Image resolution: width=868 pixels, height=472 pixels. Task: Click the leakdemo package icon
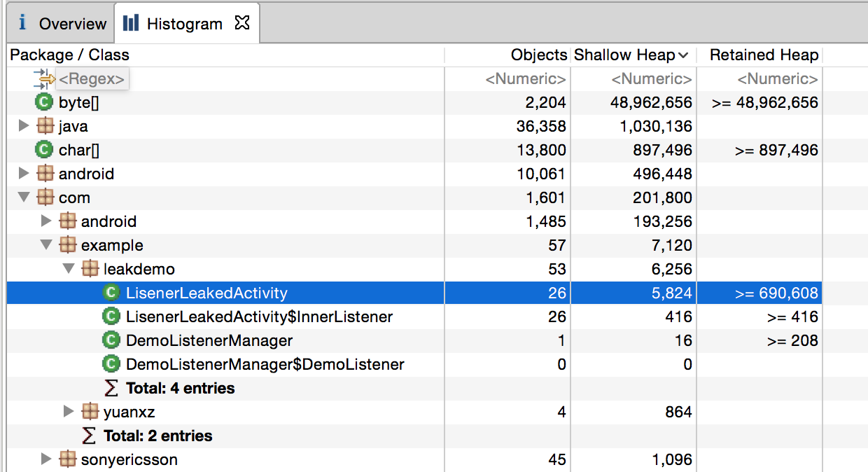point(90,269)
